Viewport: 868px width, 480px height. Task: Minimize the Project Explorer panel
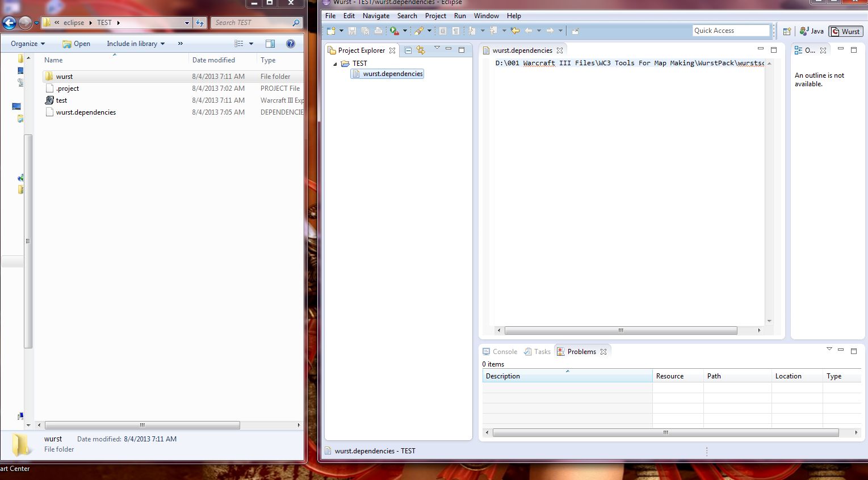tap(448, 49)
